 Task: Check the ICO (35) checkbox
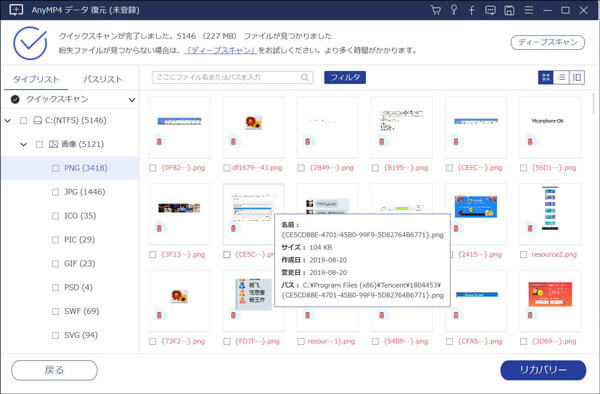pos(55,216)
